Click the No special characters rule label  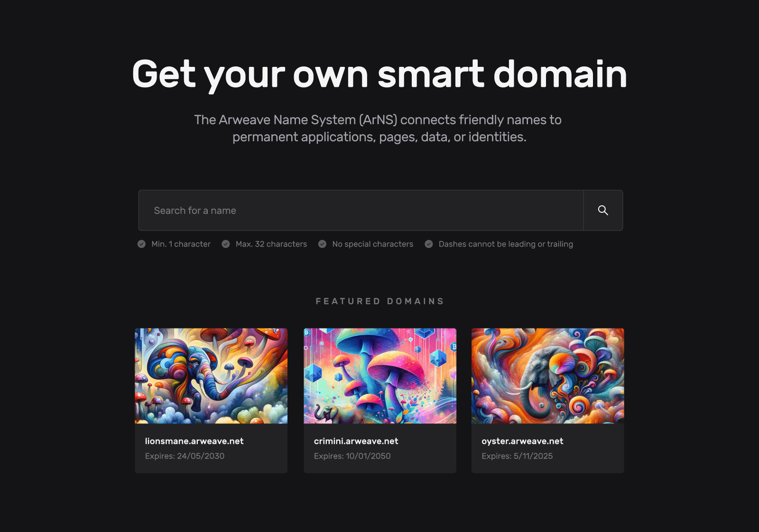coord(373,244)
